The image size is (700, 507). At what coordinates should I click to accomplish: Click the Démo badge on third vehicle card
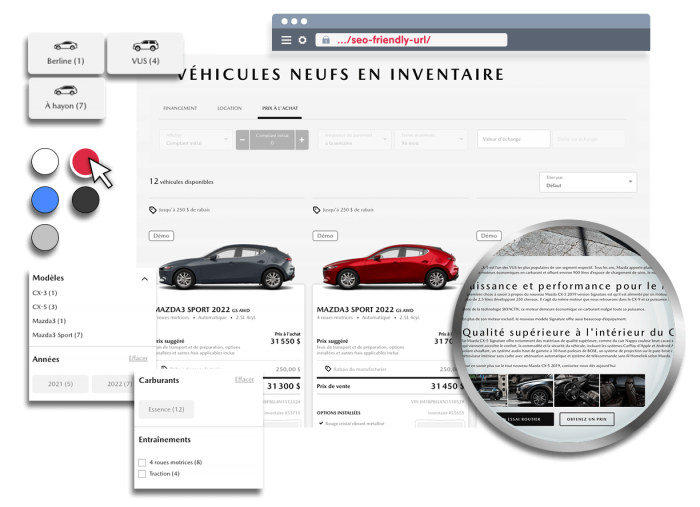pyautogui.click(x=489, y=236)
